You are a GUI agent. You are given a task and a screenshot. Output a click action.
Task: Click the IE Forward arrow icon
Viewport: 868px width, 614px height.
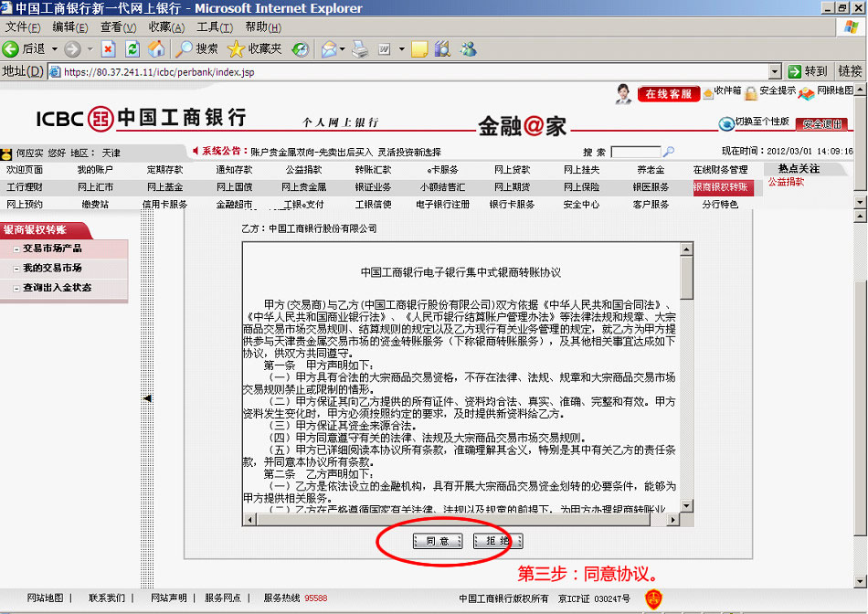(x=72, y=49)
